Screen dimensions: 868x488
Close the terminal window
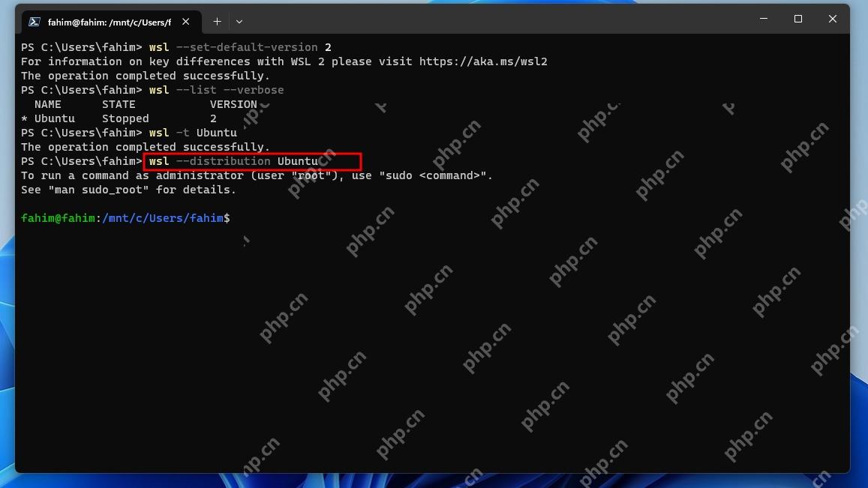coord(833,19)
